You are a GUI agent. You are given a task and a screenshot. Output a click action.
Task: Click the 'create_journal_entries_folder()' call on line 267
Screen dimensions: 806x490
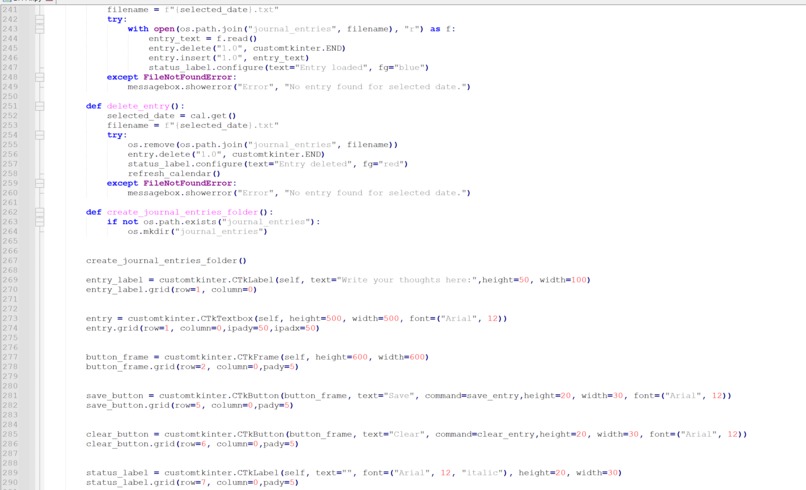pos(166,261)
